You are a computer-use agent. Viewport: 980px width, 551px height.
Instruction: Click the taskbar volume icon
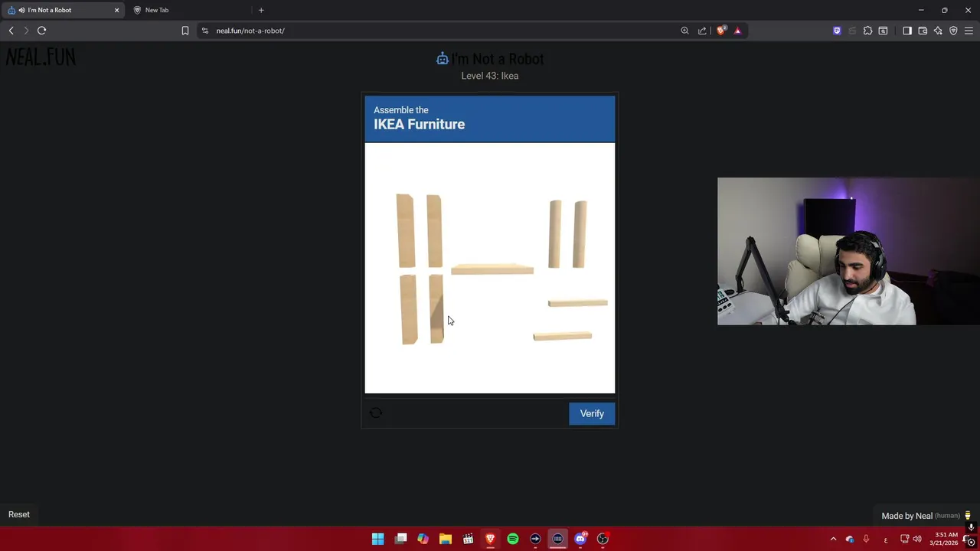[917, 539]
